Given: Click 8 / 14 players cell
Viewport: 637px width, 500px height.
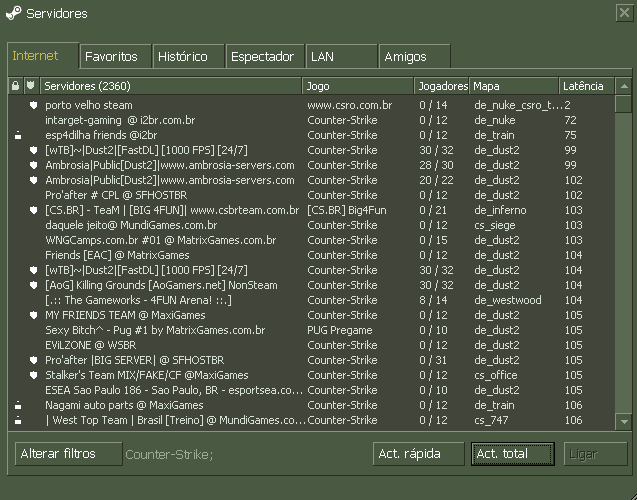Looking at the screenshot, I should [x=433, y=301].
